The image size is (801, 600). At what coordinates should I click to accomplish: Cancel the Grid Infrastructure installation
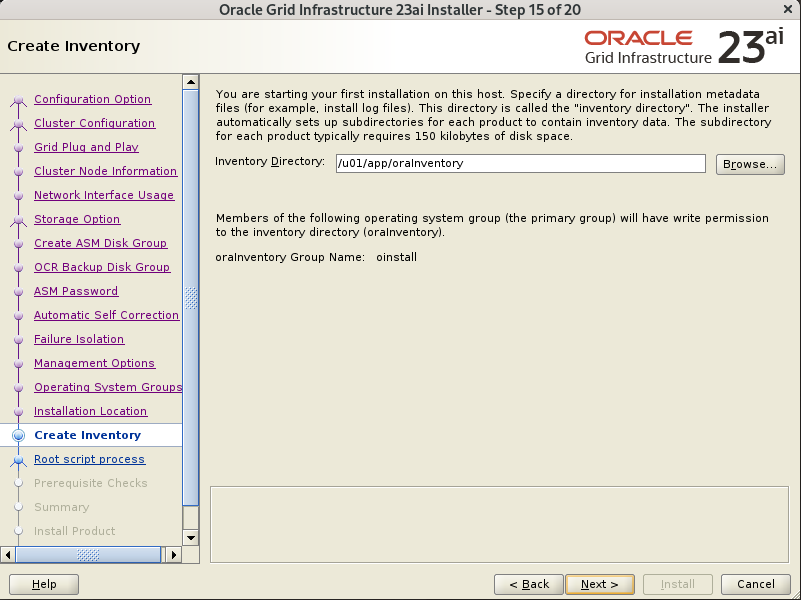tap(756, 584)
